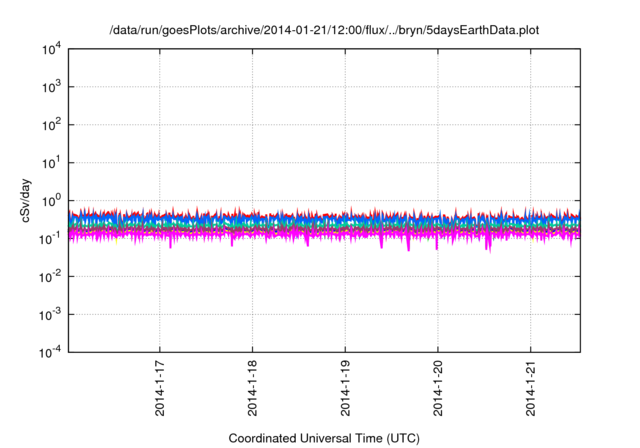Click the 10^1 y-axis tick label

(51, 163)
